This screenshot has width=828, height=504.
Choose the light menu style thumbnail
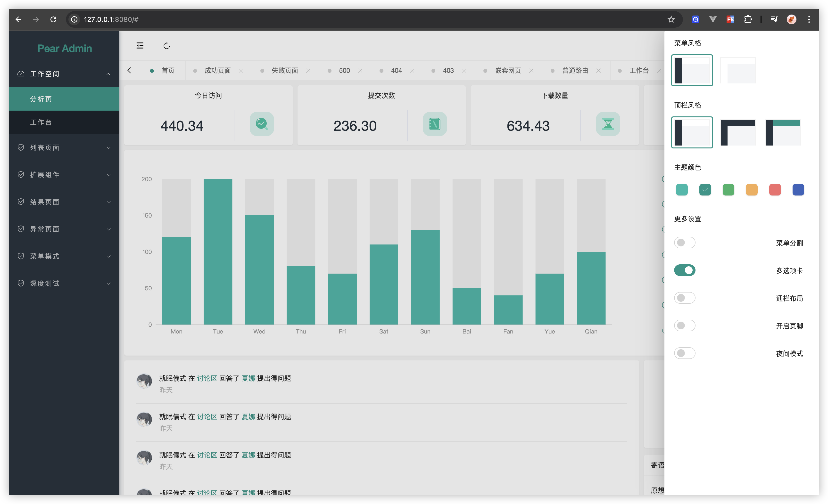click(738, 70)
